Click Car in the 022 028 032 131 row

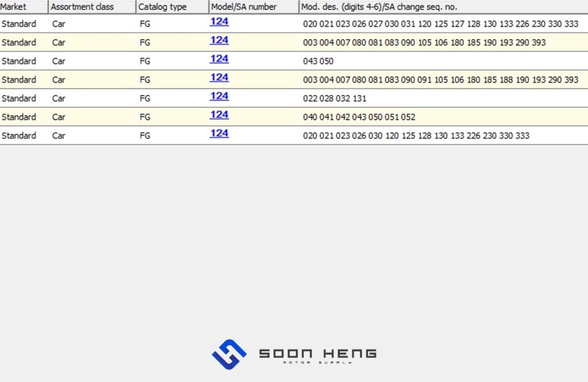point(59,99)
